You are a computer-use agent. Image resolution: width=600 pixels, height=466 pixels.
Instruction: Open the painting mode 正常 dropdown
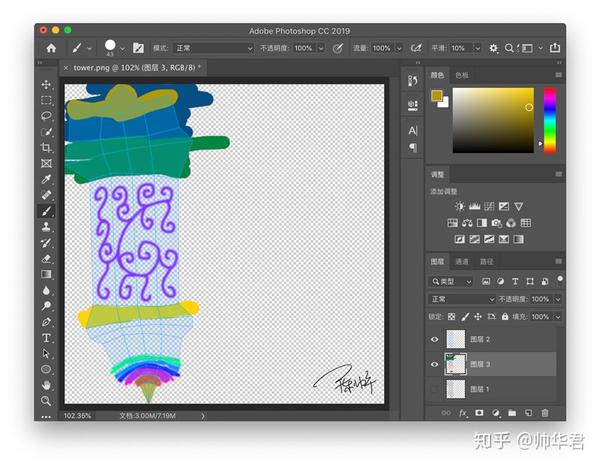click(x=214, y=48)
